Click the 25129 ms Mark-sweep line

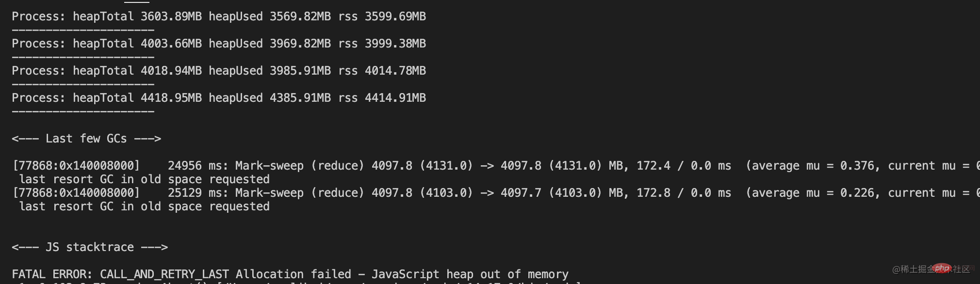tap(496, 193)
